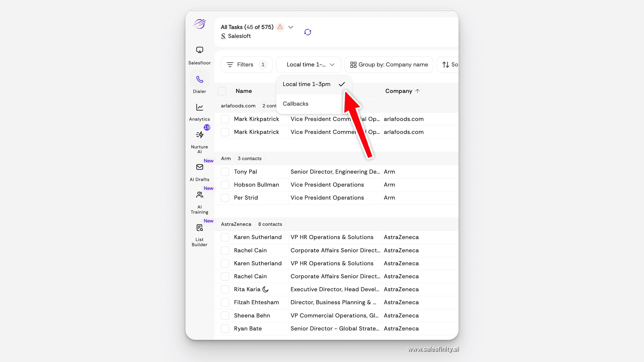Open the List Builder icon
Viewport: 644px width, 362px height.
pos(199,228)
